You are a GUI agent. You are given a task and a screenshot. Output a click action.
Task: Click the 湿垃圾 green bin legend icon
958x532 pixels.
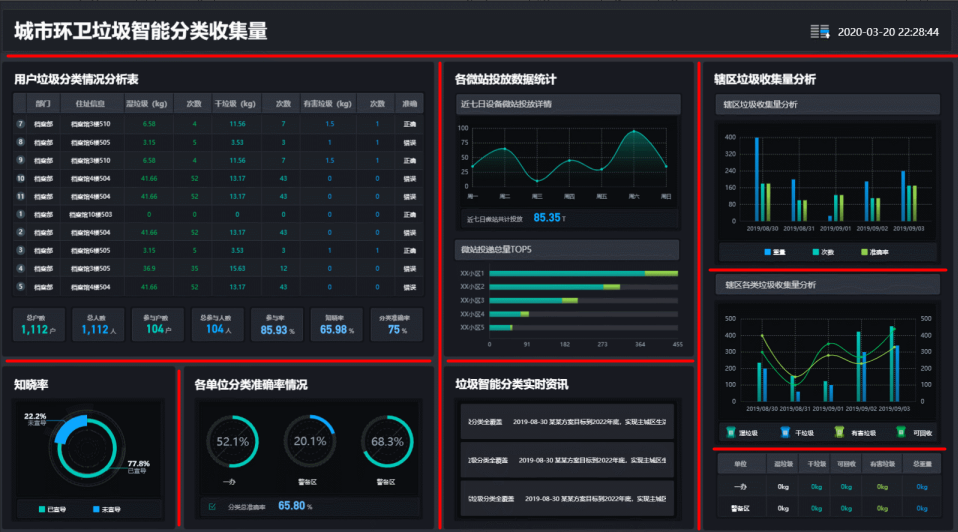pos(732,432)
